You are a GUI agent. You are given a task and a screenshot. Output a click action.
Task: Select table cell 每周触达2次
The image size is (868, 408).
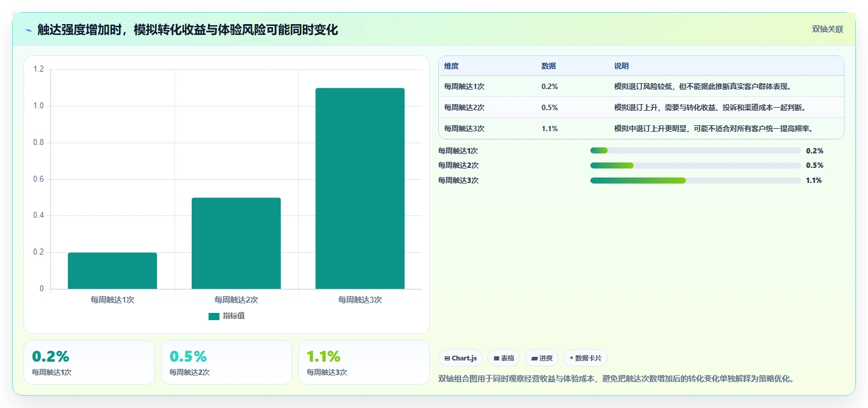click(x=464, y=108)
